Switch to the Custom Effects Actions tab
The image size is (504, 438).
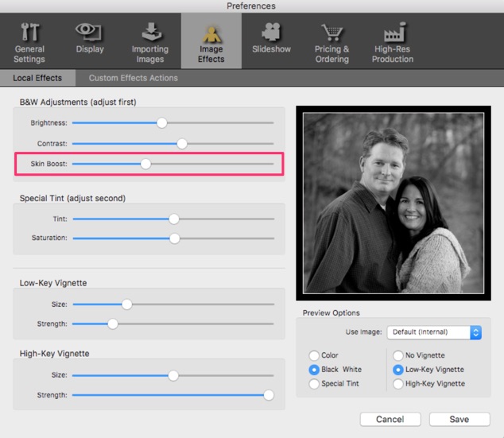(x=133, y=78)
